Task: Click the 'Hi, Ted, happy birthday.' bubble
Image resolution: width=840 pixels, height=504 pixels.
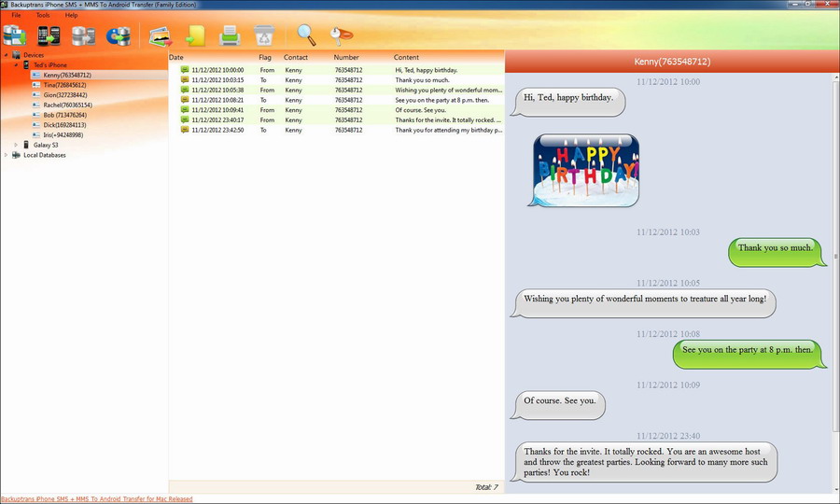Action: click(567, 102)
